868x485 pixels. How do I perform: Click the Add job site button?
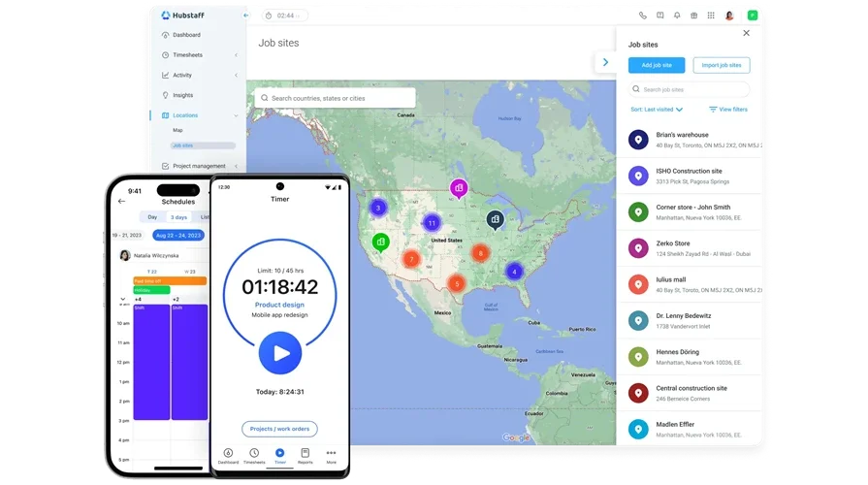(x=657, y=65)
